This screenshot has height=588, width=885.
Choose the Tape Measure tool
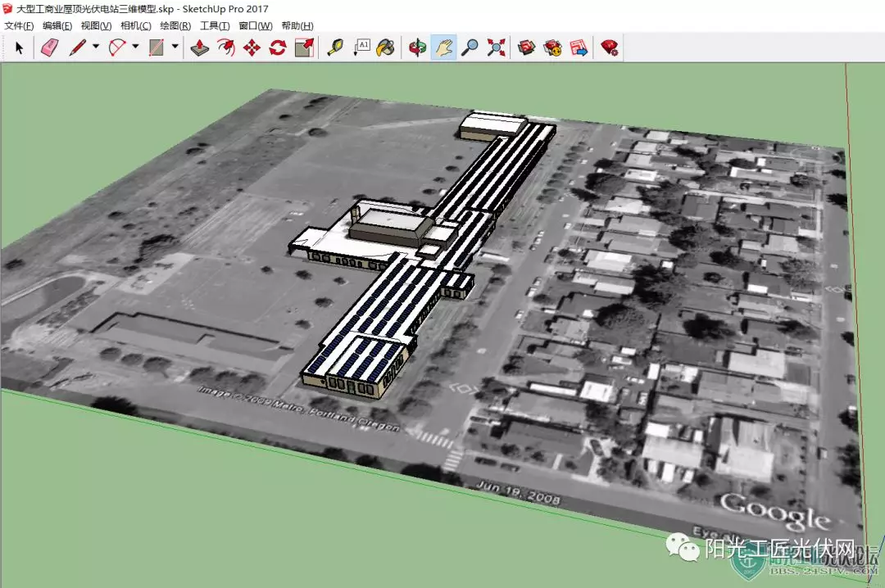[x=335, y=47]
